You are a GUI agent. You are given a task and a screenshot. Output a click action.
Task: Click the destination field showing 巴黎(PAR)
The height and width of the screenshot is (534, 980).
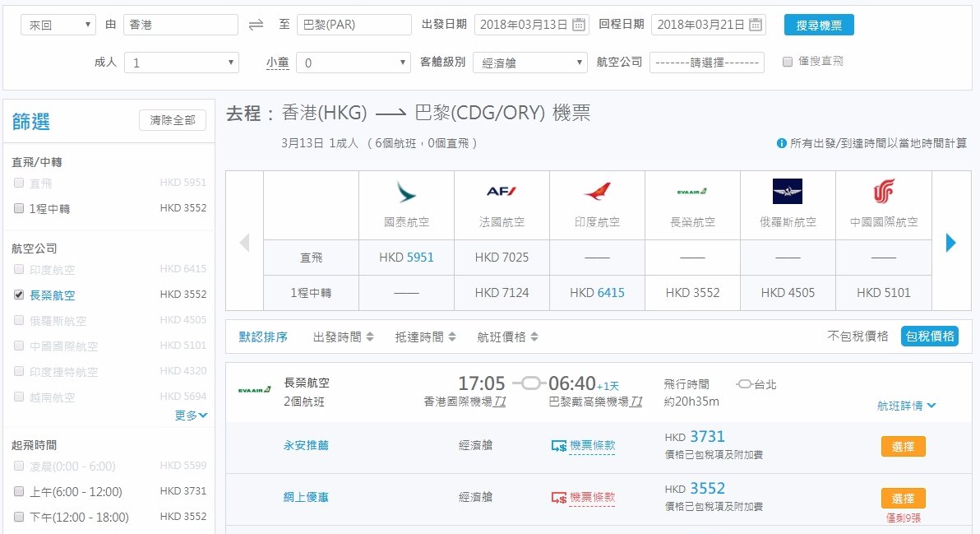pos(354,25)
